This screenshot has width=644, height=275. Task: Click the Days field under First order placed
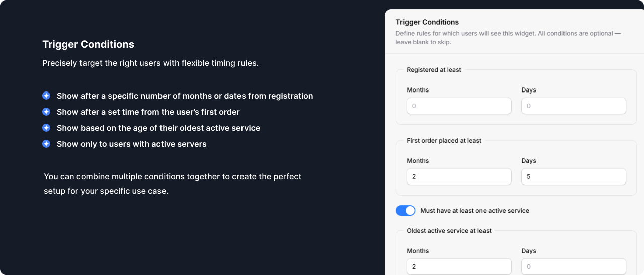coord(574,177)
